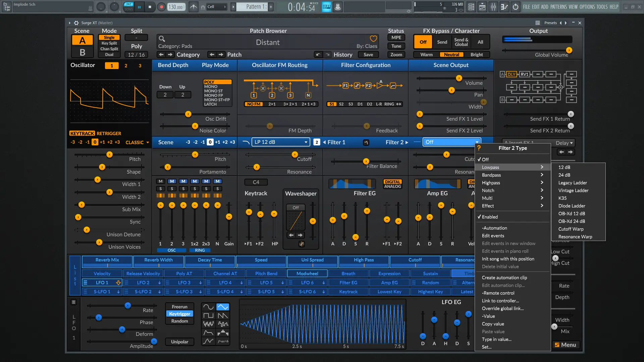Image resolution: width=644 pixels, height=362 pixels.
Task: Open the Surge XT plugin gear options
Action: 76,23
